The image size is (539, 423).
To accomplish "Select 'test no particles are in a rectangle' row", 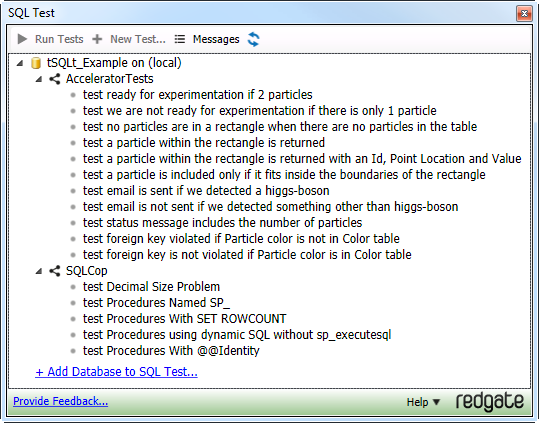I will [x=280, y=127].
